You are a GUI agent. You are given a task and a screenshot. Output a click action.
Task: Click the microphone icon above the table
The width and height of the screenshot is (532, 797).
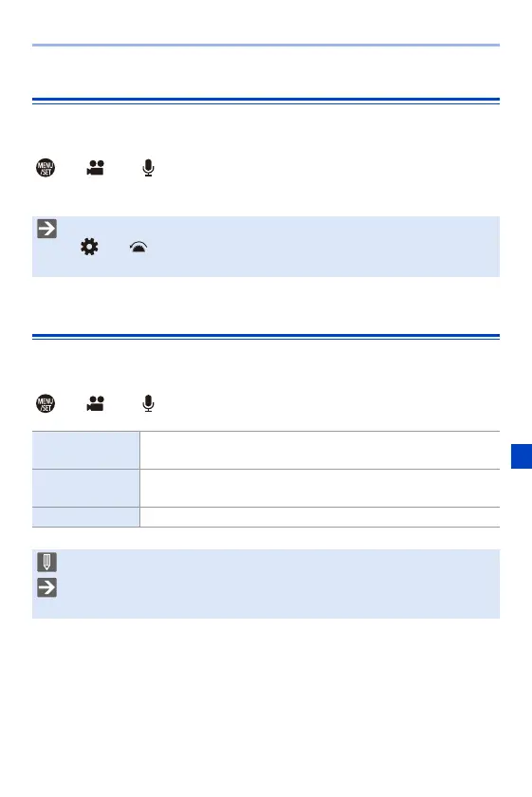pyautogui.click(x=148, y=403)
